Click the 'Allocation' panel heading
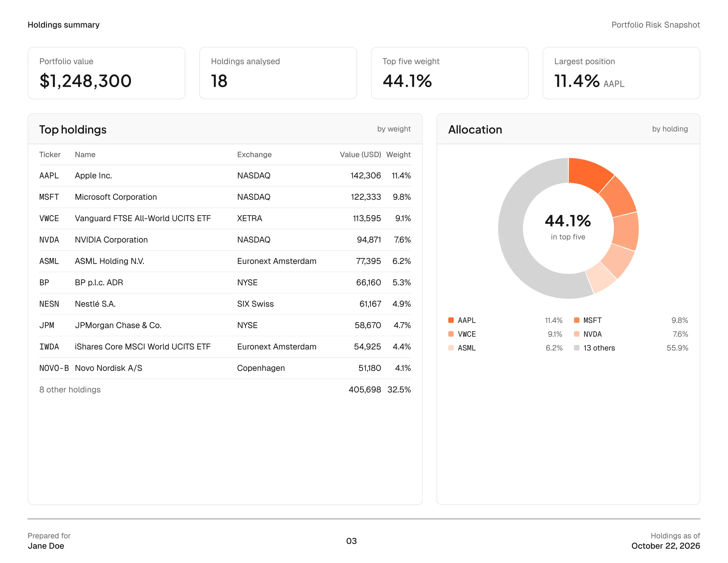Screen dimensions: 728x563 click(475, 129)
